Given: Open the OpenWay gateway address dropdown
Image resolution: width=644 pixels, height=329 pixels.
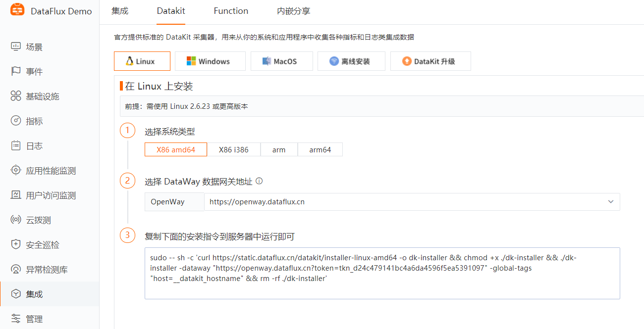Looking at the screenshot, I should pyautogui.click(x=412, y=202).
